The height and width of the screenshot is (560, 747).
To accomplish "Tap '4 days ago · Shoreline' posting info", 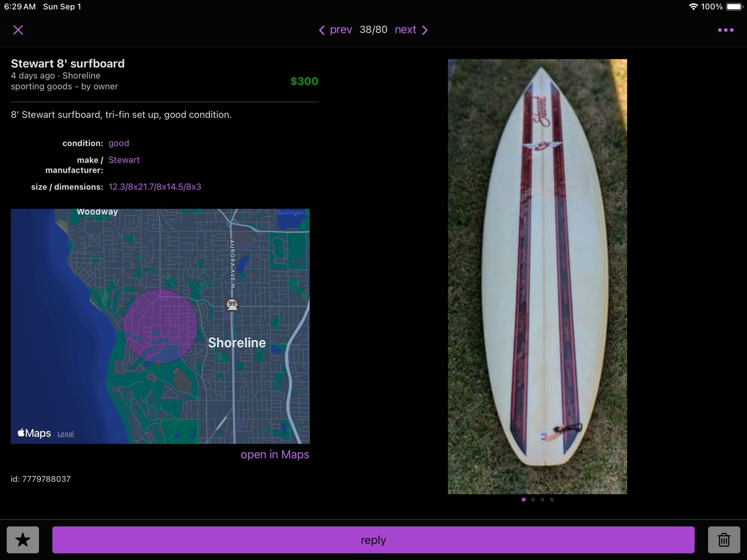I will pyautogui.click(x=56, y=75).
